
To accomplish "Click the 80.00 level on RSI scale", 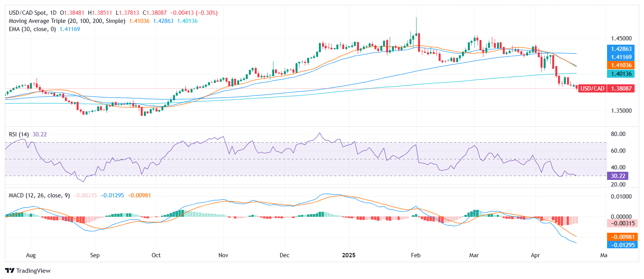I will point(618,134).
